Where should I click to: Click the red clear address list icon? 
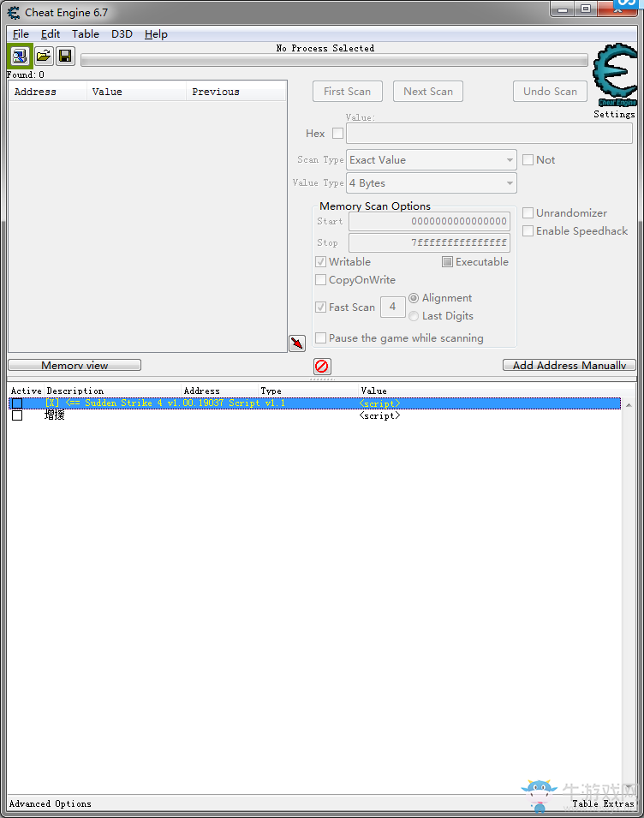pyautogui.click(x=322, y=367)
